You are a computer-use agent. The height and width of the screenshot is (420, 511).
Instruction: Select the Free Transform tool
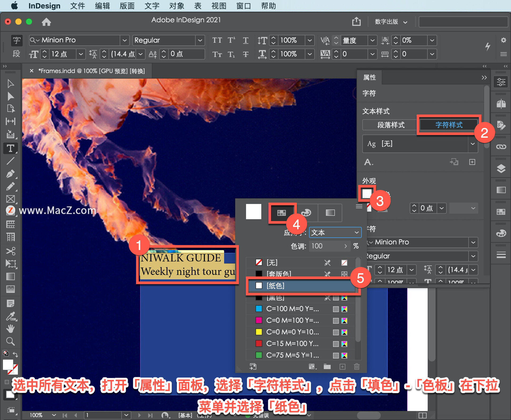(x=10, y=264)
